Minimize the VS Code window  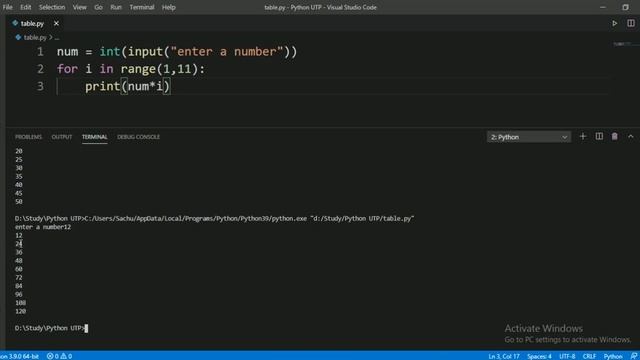[x=602, y=7]
